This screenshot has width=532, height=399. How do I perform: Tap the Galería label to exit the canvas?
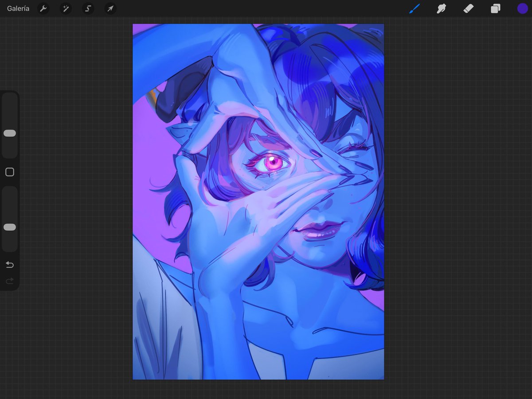pos(18,8)
